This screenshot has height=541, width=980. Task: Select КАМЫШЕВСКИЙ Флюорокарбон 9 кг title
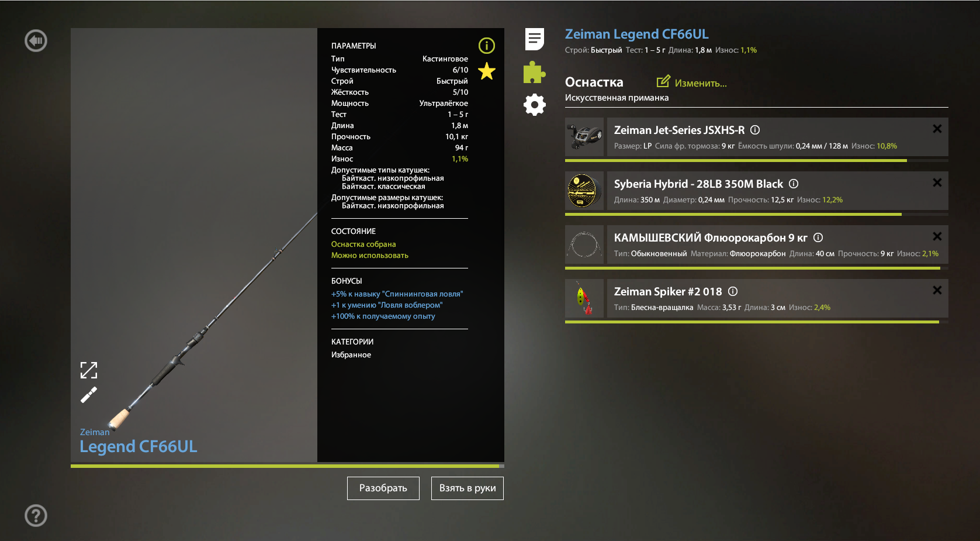pos(711,237)
